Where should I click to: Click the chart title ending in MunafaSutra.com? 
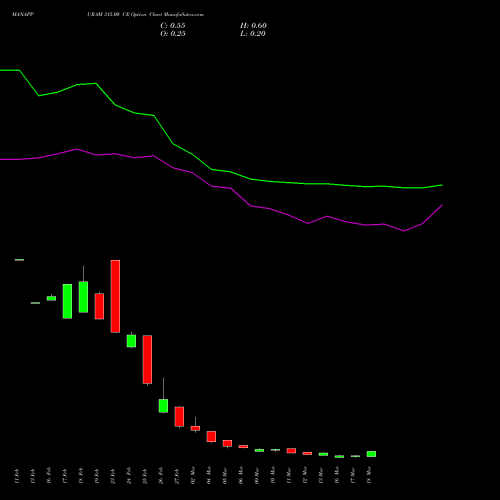(x=145, y=15)
